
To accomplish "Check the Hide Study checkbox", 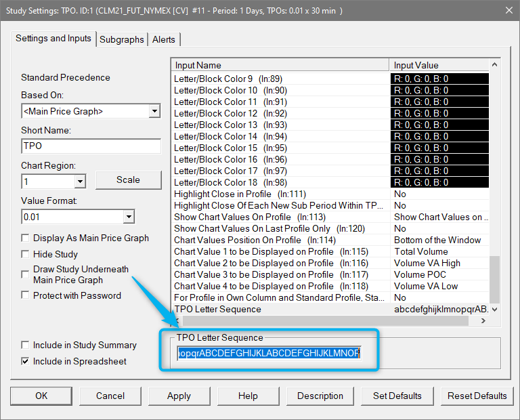I will (x=26, y=254).
